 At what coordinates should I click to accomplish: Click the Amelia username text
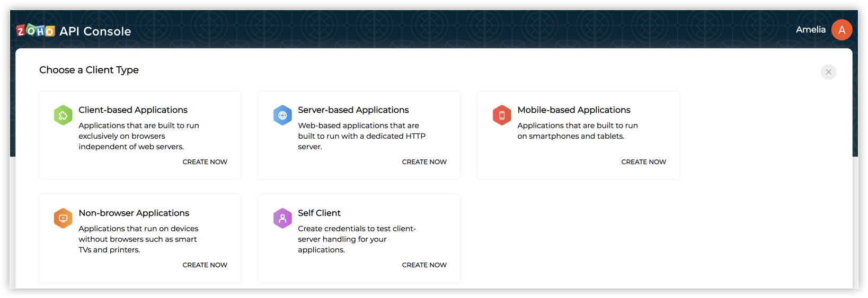[811, 30]
